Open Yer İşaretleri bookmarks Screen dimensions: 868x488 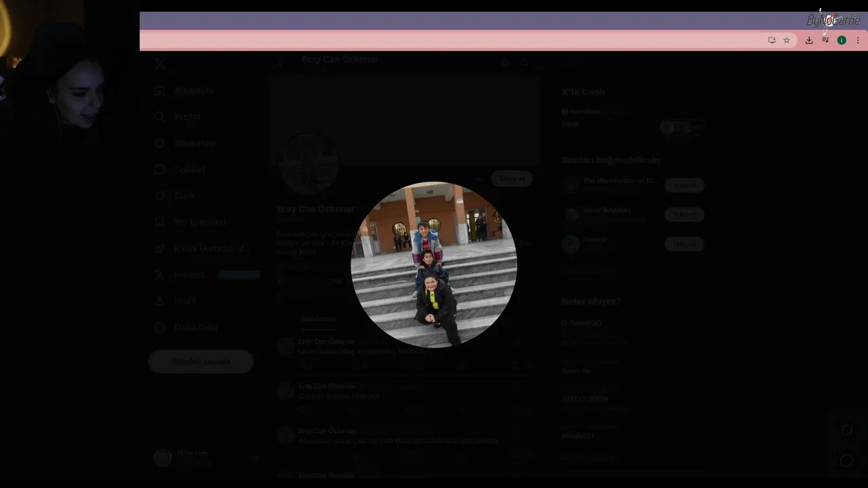190,222
